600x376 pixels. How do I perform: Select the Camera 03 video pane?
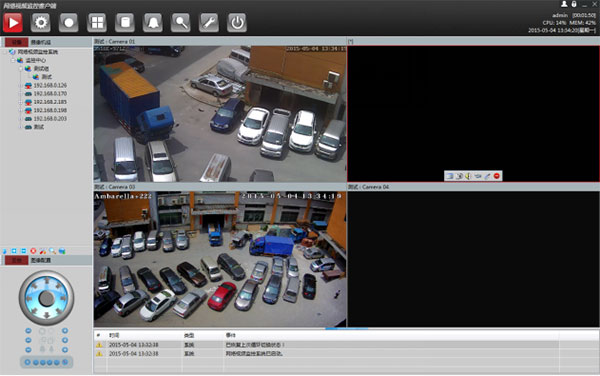click(220, 259)
